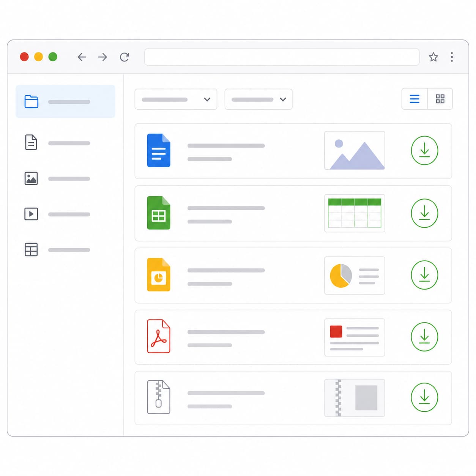Click the red close window button
The image size is (476, 476).
24,57
